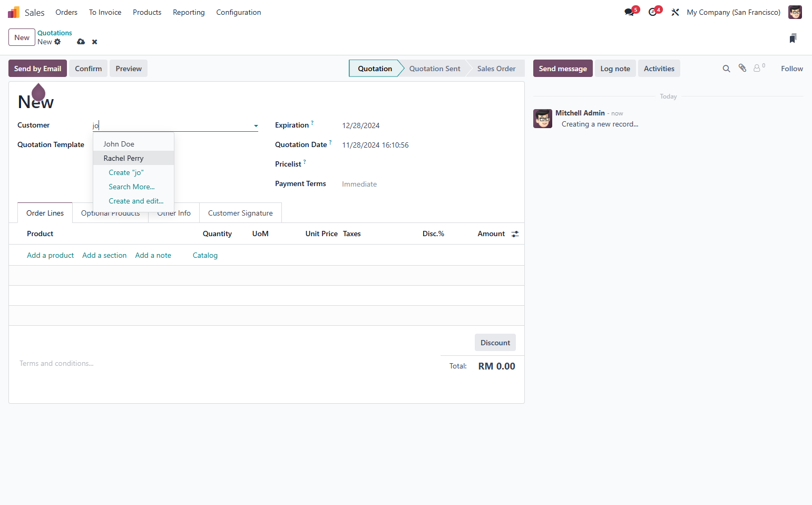Viewport: 812px width, 505px height.
Task: Open the Reporting menu
Action: click(189, 12)
